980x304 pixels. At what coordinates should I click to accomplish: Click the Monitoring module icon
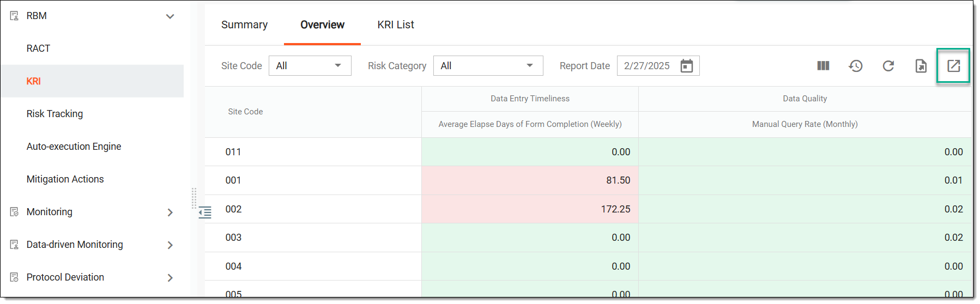click(14, 212)
